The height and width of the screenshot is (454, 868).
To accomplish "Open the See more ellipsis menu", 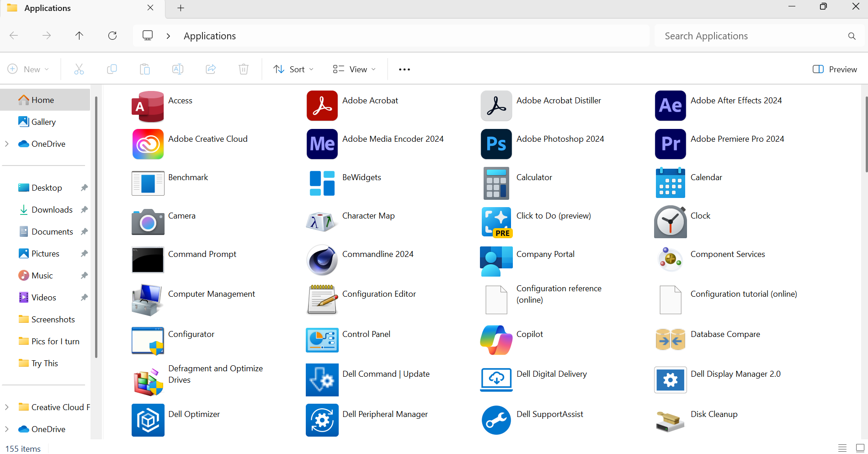I will [404, 69].
